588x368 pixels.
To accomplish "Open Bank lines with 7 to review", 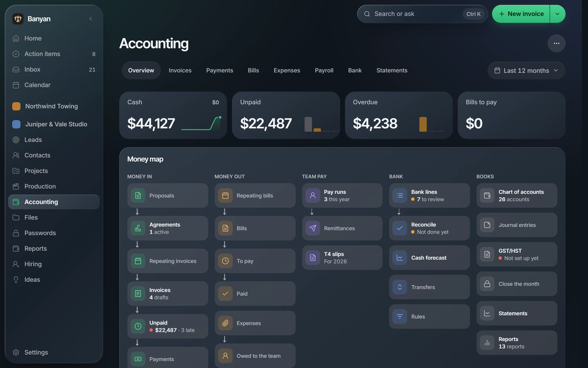I will [429, 196].
